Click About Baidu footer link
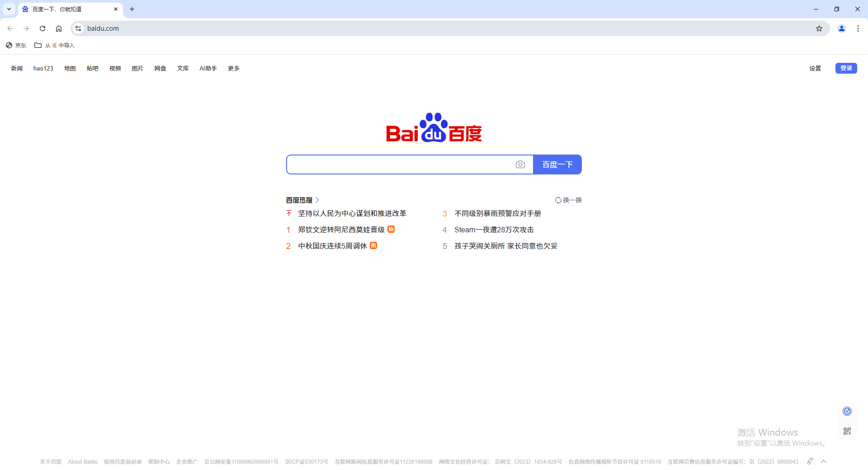 click(83, 462)
